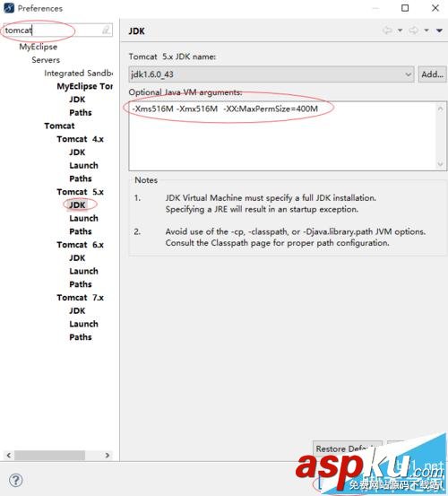Click the VM arguments scrollbar down arrow
The image size is (448, 496).
point(441,163)
